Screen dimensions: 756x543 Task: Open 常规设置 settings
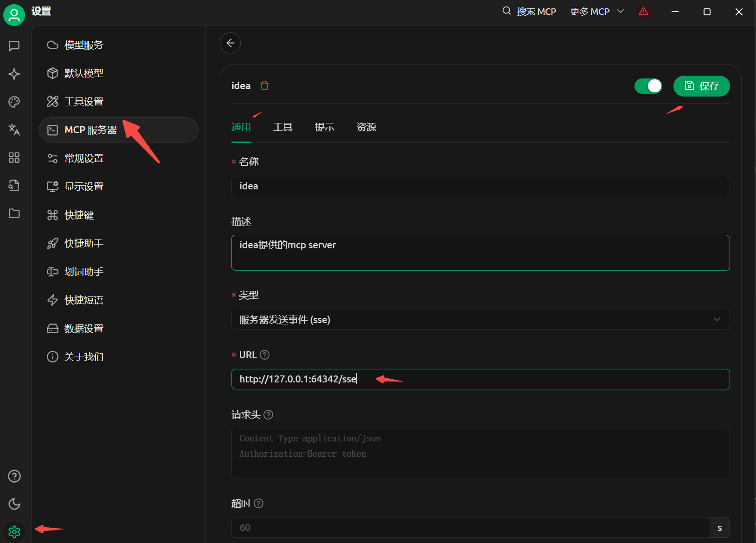tap(119, 158)
